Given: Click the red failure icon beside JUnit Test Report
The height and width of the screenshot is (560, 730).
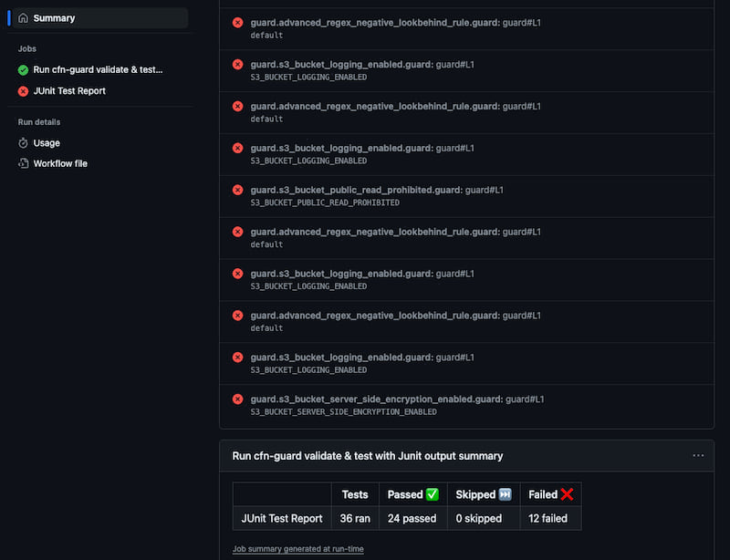Looking at the screenshot, I should tap(23, 90).
